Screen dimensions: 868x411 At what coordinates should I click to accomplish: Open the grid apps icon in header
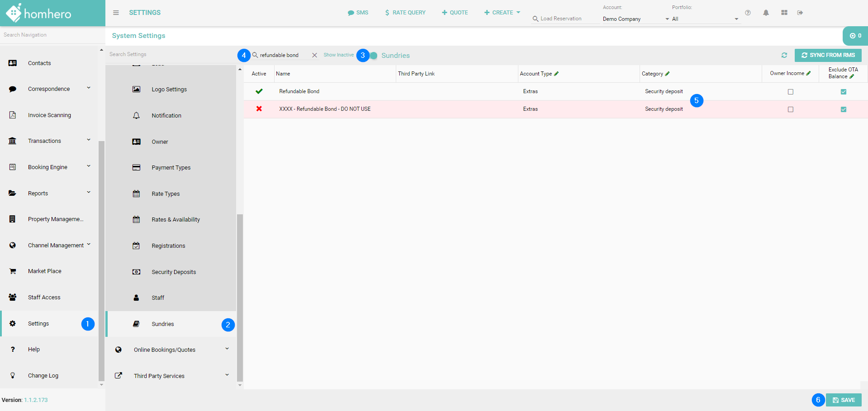click(x=784, y=13)
